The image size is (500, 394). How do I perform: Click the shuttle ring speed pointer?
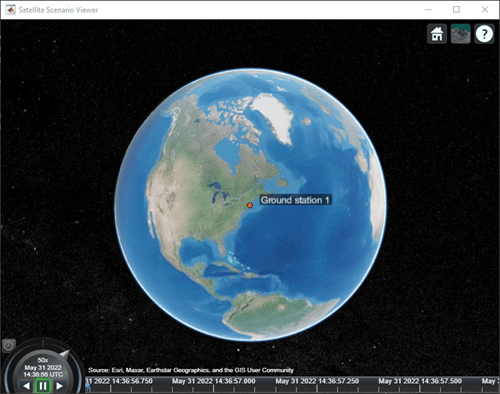[64, 354]
